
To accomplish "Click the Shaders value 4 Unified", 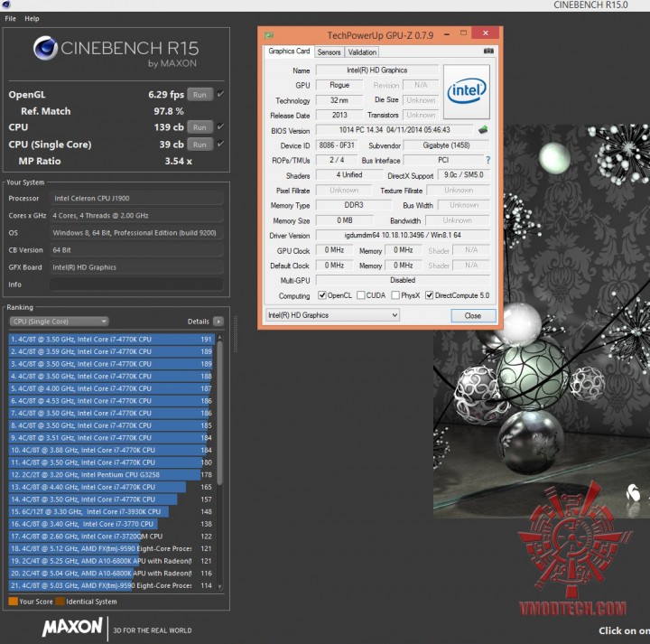I will [x=348, y=175].
